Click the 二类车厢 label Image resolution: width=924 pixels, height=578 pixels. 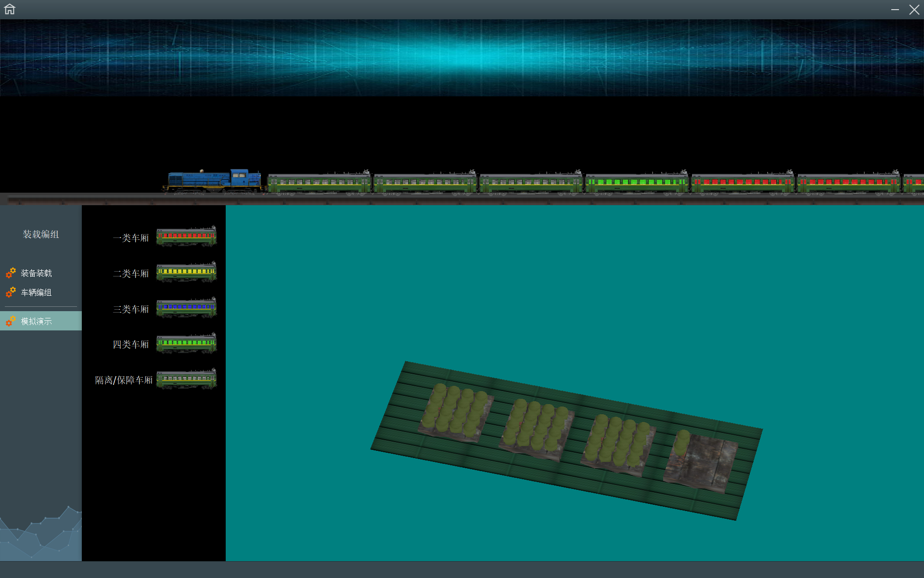[131, 274]
